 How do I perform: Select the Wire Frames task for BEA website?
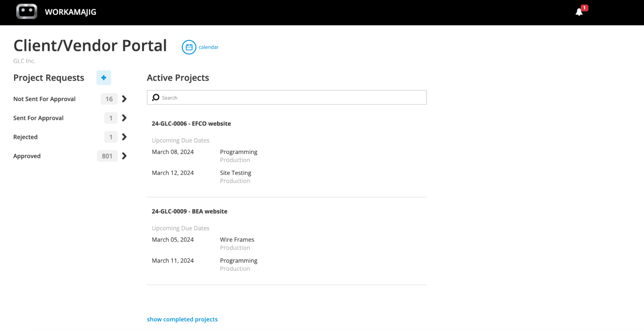point(237,240)
